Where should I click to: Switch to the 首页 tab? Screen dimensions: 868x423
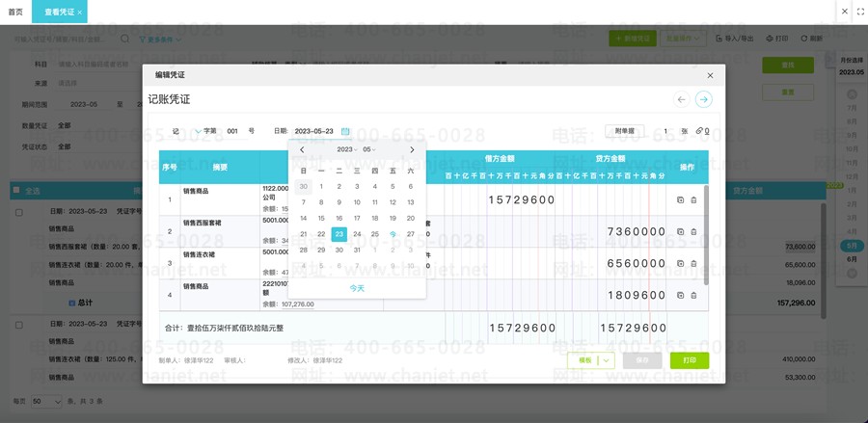tap(15, 12)
